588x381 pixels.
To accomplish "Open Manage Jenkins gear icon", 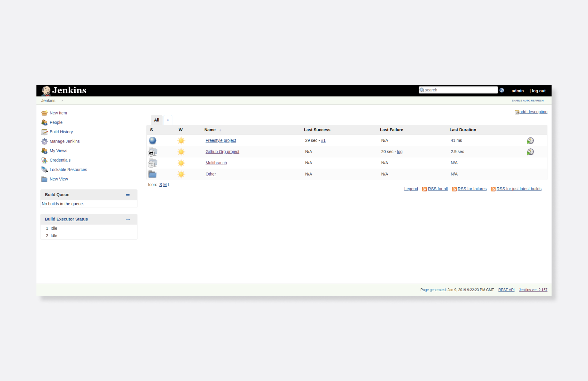I will click(44, 141).
